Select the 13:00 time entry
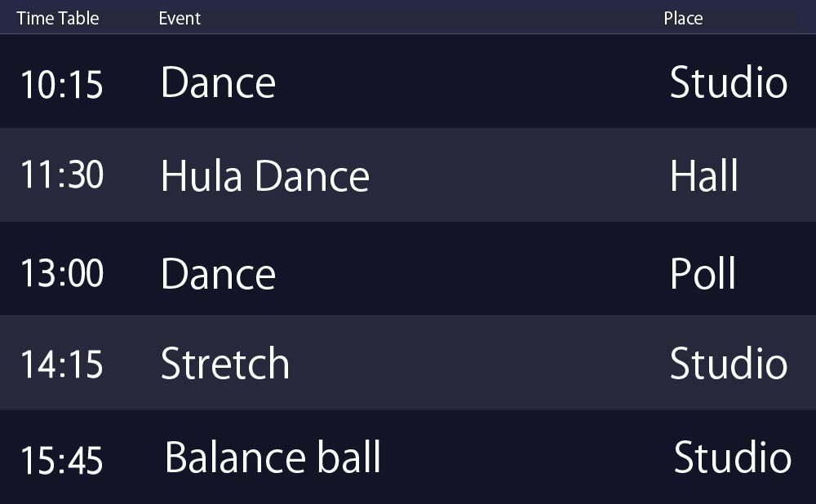 coord(62,273)
